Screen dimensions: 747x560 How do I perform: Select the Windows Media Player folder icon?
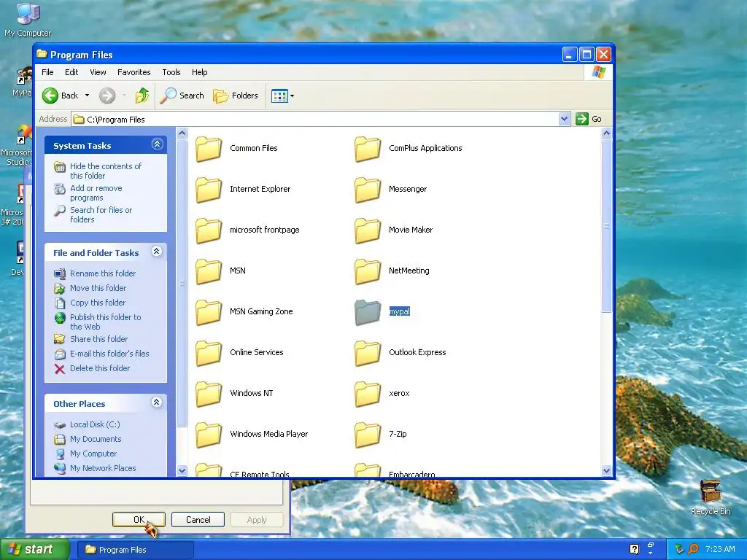[209, 436]
